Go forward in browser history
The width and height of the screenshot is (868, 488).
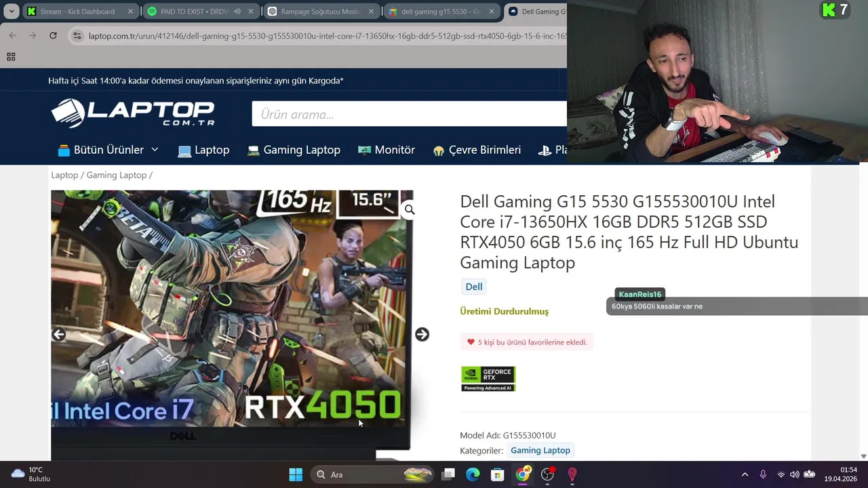pyautogui.click(x=33, y=35)
